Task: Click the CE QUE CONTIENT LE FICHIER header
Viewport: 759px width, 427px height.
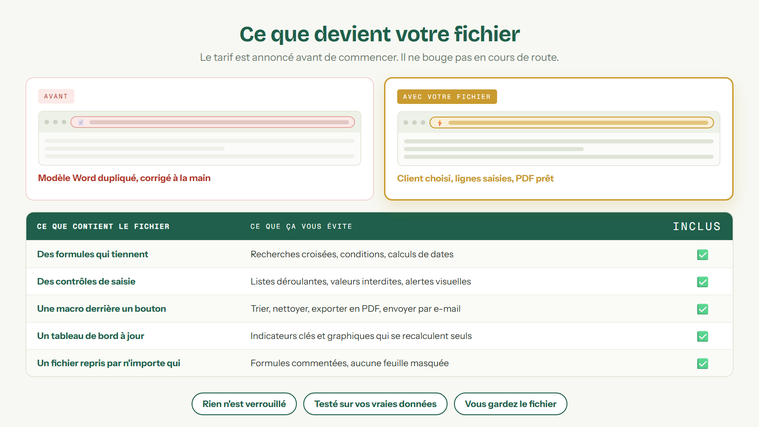Action: [103, 227]
